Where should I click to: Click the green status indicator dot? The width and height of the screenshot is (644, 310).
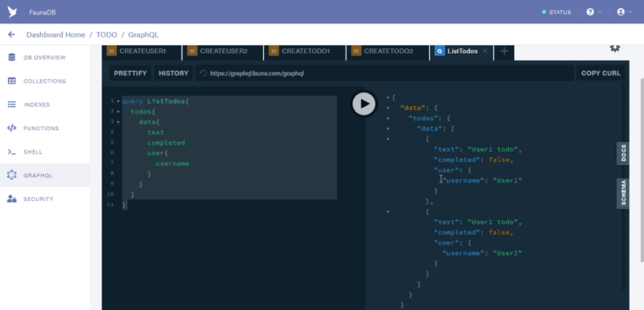click(544, 12)
